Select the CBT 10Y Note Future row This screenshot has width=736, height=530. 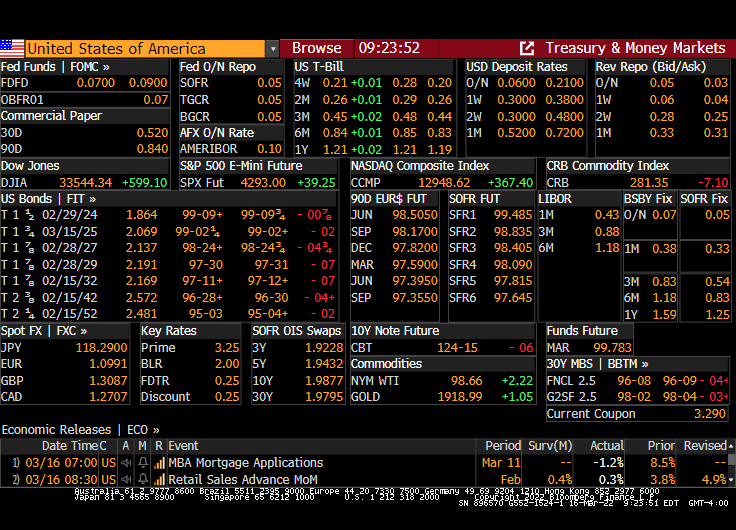point(443,348)
